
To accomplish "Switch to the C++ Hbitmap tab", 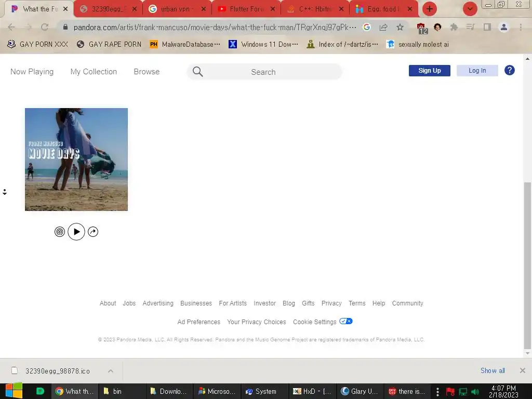I will point(314,9).
